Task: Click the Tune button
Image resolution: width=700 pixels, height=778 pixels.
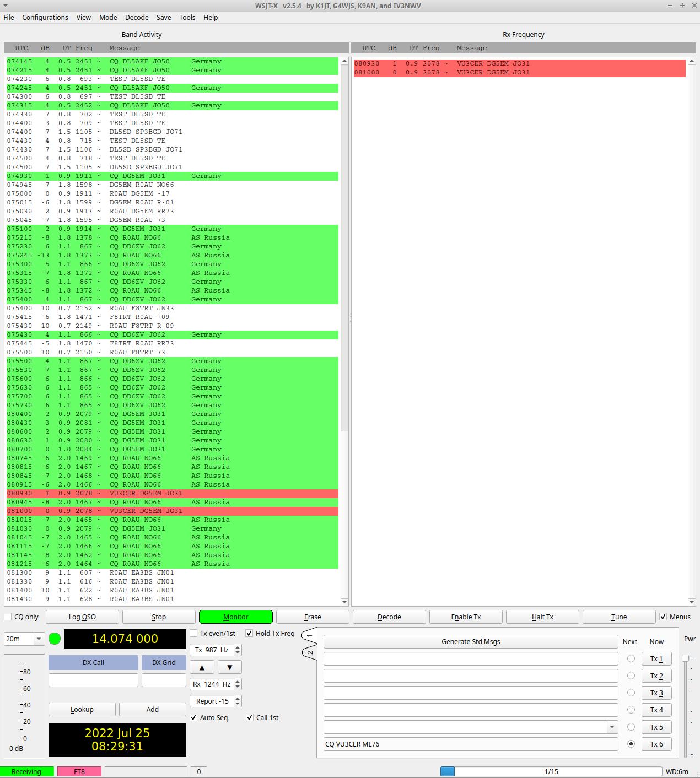Action: click(x=619, y=617)
